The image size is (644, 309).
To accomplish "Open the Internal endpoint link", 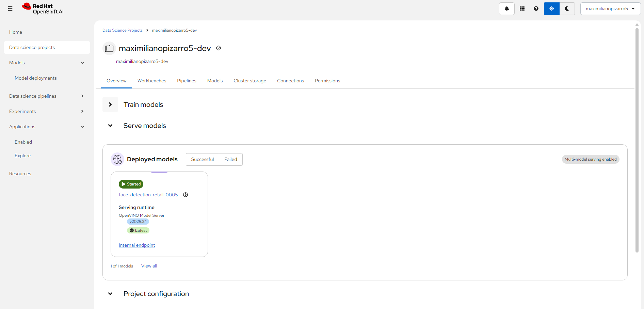I will coord(136,245).
